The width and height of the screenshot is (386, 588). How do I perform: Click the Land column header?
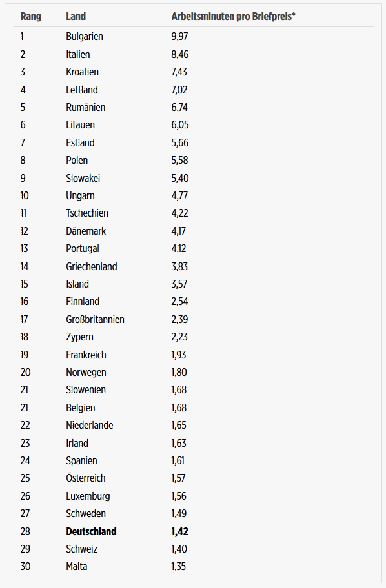click(x=76, y=17)
